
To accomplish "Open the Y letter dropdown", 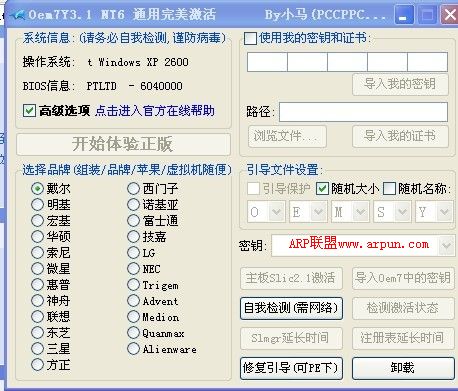I will pos(444,211).
